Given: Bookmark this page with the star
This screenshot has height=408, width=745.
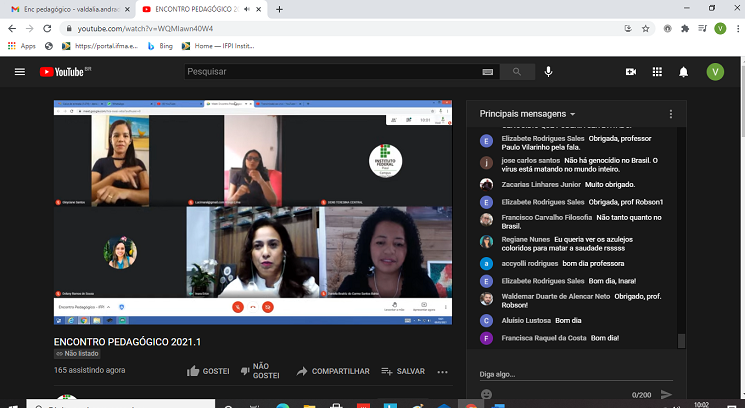Looking at the screenshot, I should [645, 28].
